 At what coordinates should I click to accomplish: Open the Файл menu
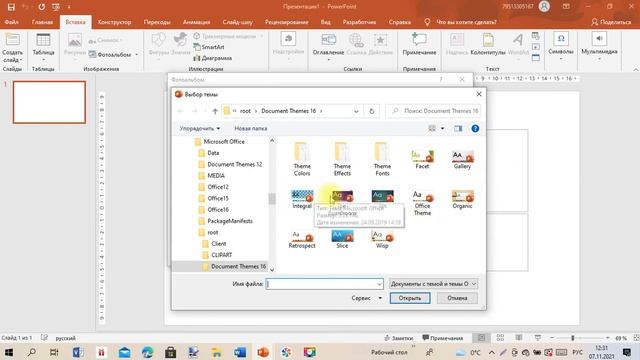click(12, 22)
